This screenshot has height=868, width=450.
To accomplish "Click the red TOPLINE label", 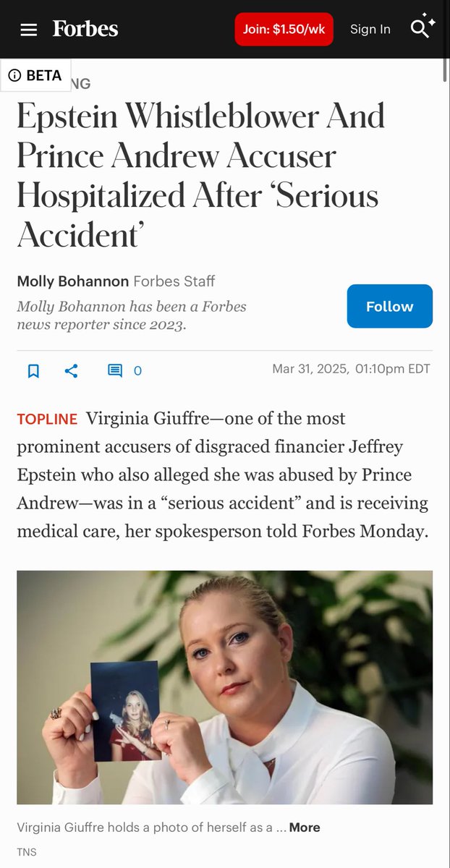I will pos(47,420).
